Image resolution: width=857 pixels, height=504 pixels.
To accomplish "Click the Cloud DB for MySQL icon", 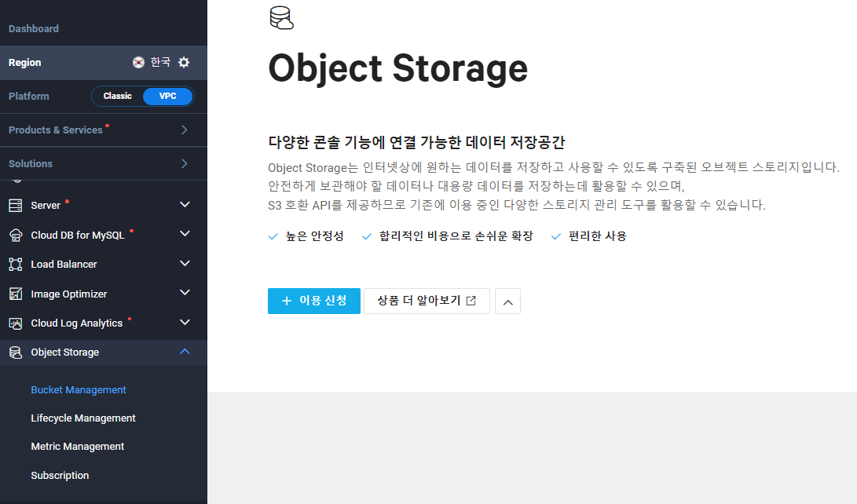I will pyautogui.click(x=15, y=235).
